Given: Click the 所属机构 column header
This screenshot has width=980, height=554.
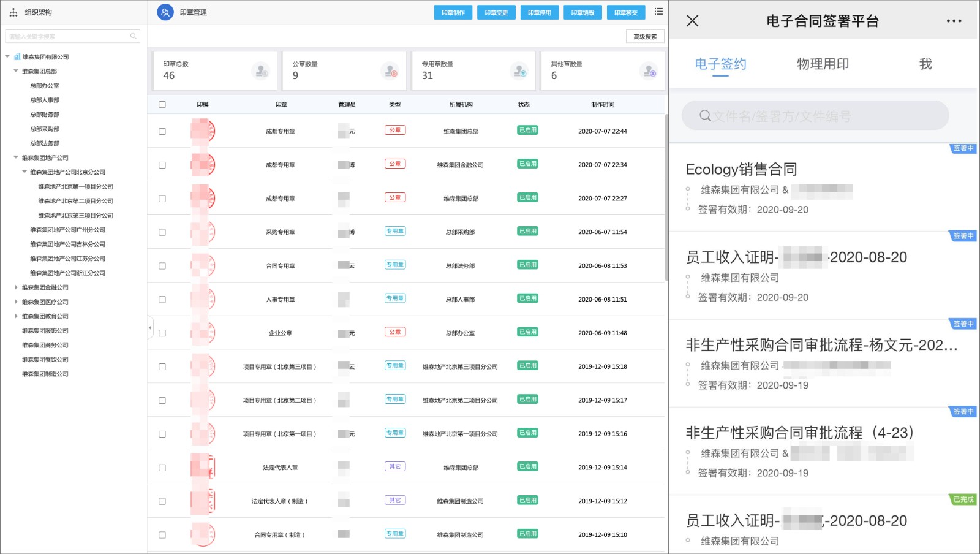Looking at the screenshot, I should point(461,104).
